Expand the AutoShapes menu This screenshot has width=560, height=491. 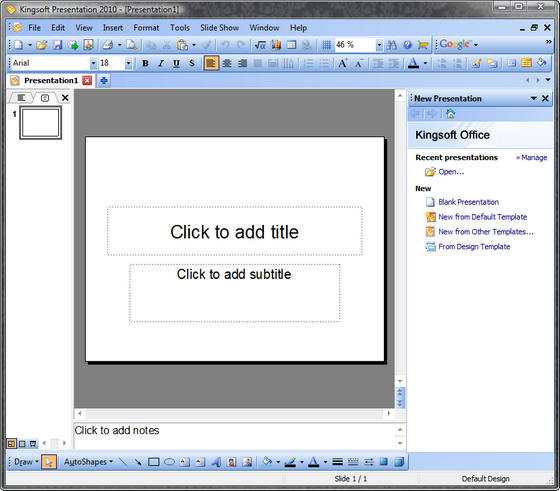88,462
